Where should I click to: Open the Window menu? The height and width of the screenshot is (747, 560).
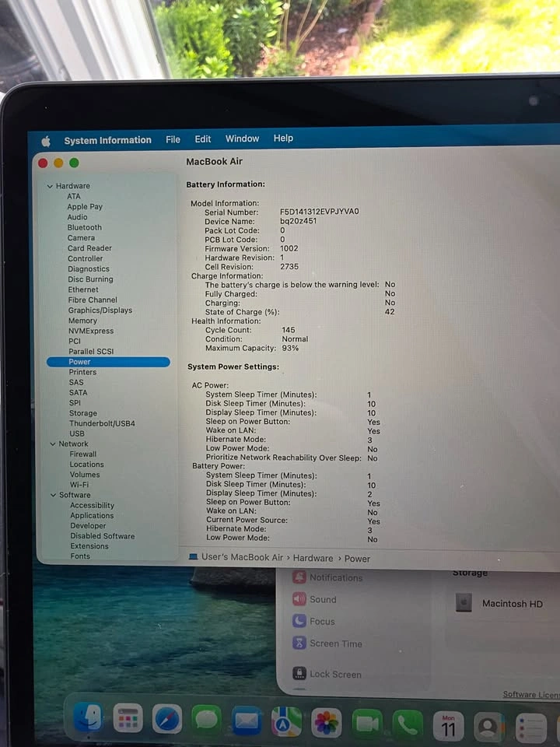242,139
